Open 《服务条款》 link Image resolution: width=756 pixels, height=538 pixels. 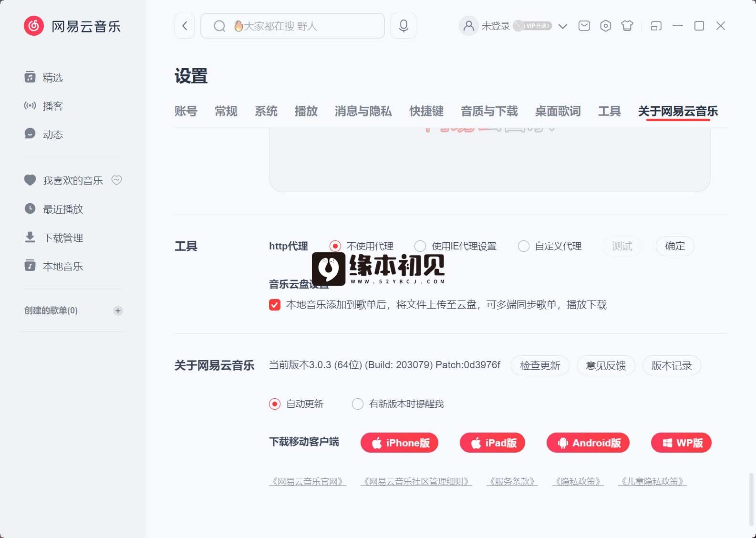512,481
